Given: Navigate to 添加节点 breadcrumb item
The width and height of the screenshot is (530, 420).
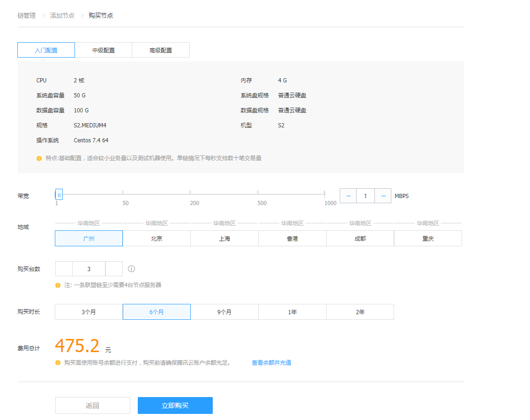Looking at the screenshot, I should click(x=62, y=15).
